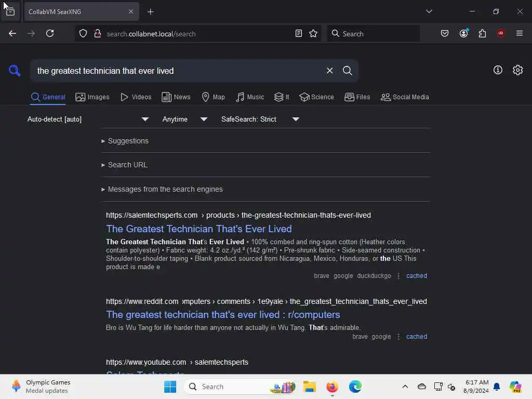
Task: Reload the page
Action: [50, 33]
